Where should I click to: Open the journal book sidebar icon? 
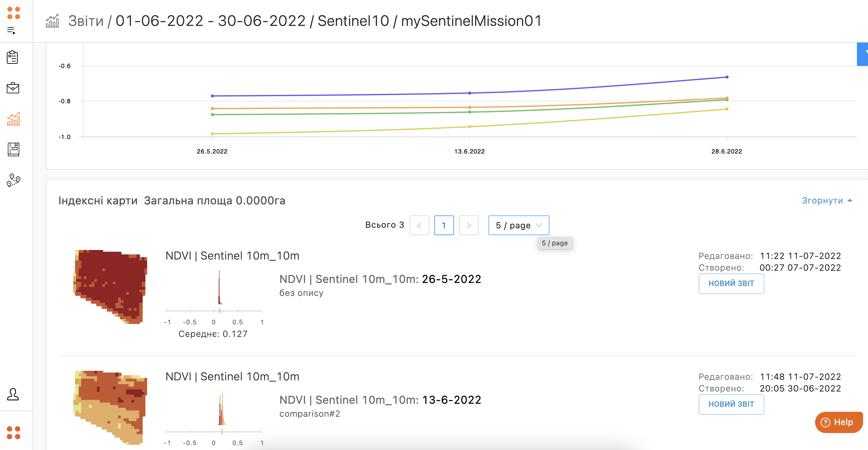click(x=14, y=149)
